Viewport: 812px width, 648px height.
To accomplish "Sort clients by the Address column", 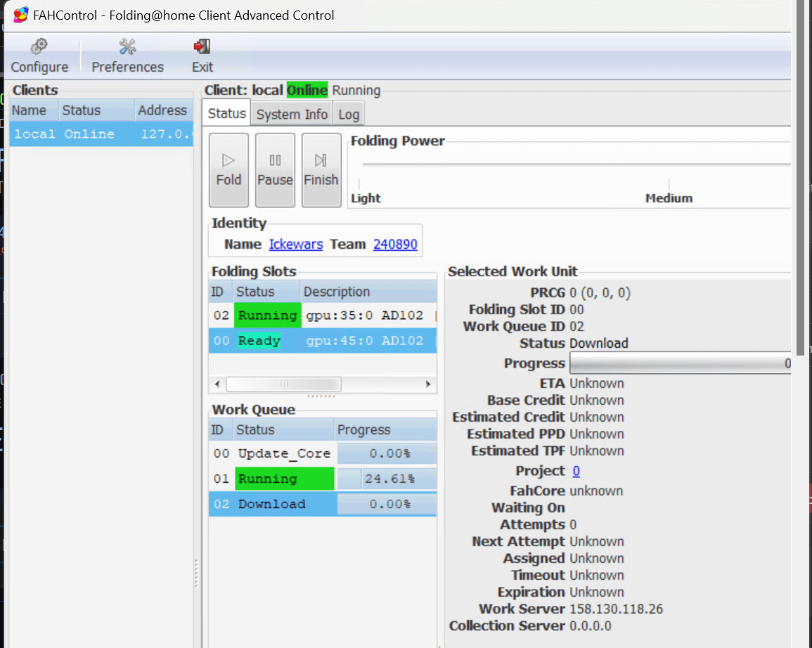I will pyautogui.click(x=163, y=110).
